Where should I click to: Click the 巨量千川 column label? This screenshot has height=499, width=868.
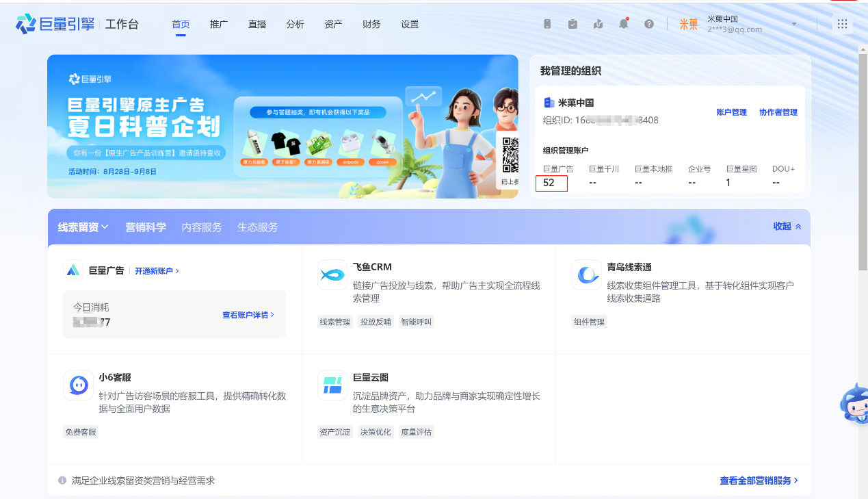click(604, 169)
